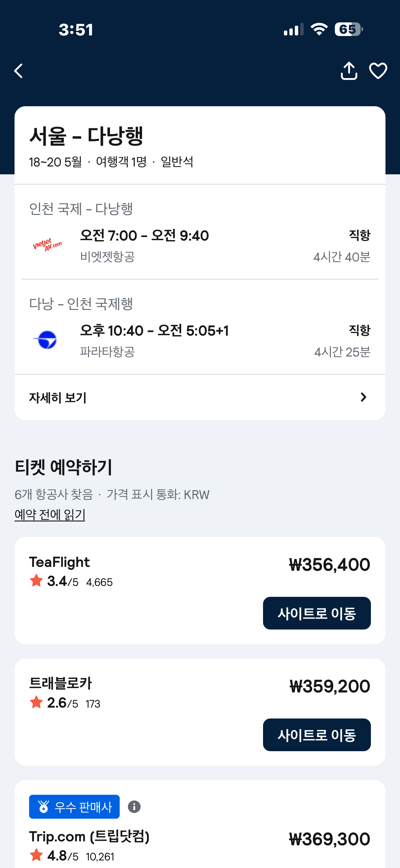Go to 트래블로카 site via 사이트로 이동
This screenshot has width=400, height=868.
(x=316, y=735)
